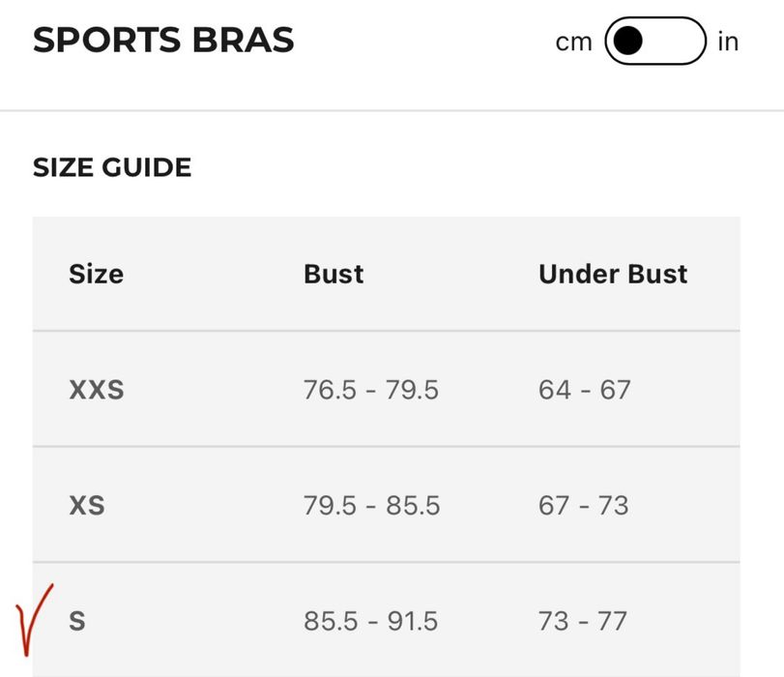Select the 'cm' unit label
Screen dimensions: 784x677
point(573,42)
